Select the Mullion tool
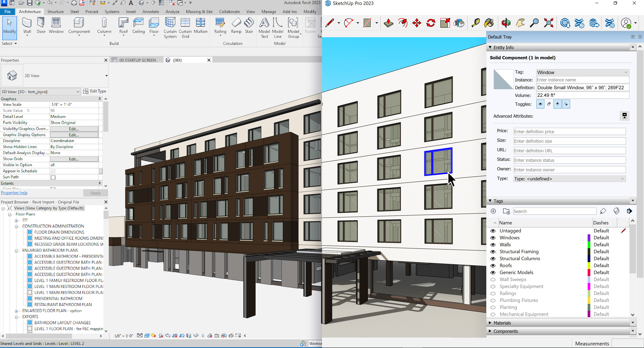The height and width of the screenshot is (348, 644). (x=200, y=25)
